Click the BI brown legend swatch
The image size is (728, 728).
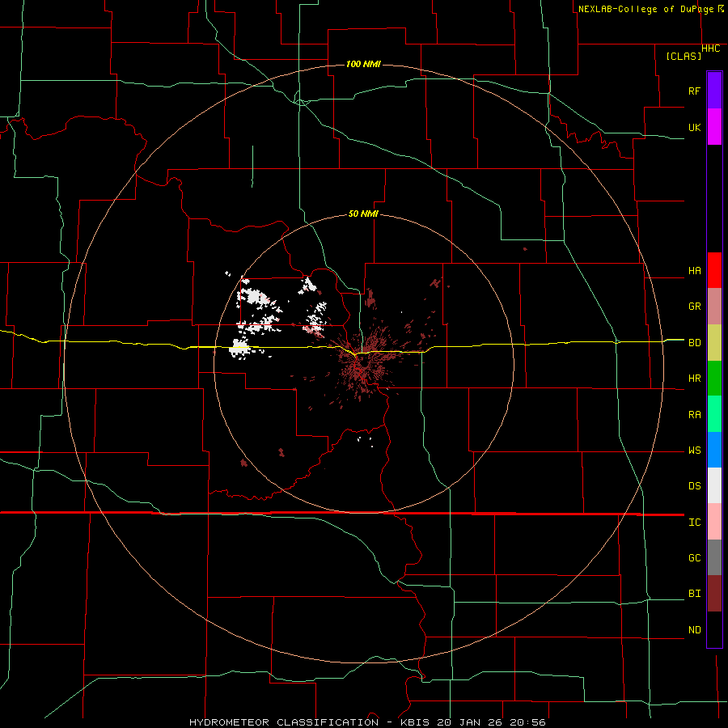pos(714,594)
